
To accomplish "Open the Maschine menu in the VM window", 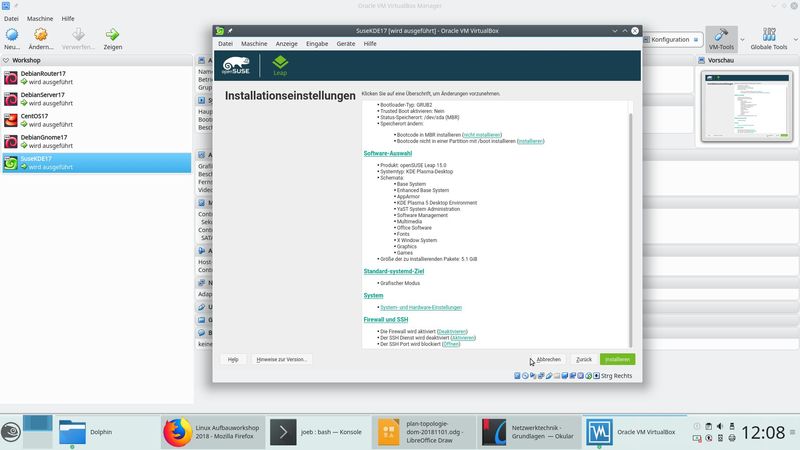I will point(254,44).
